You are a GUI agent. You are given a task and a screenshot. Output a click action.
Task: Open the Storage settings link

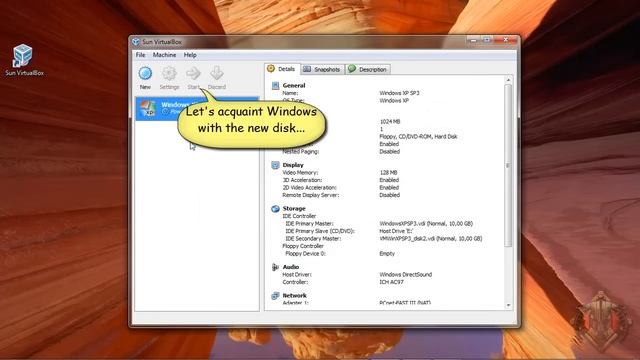point(294,209)
